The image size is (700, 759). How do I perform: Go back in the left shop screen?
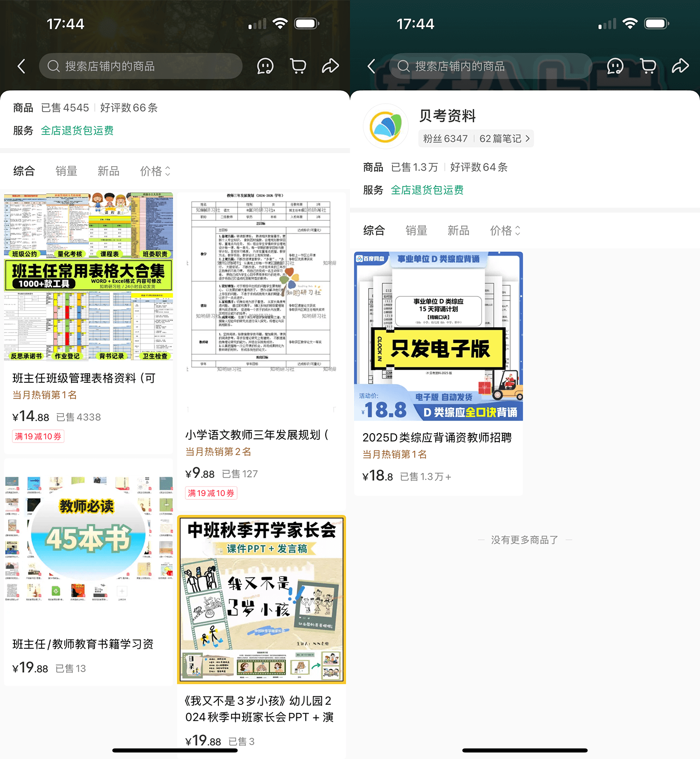pos(21,66)
